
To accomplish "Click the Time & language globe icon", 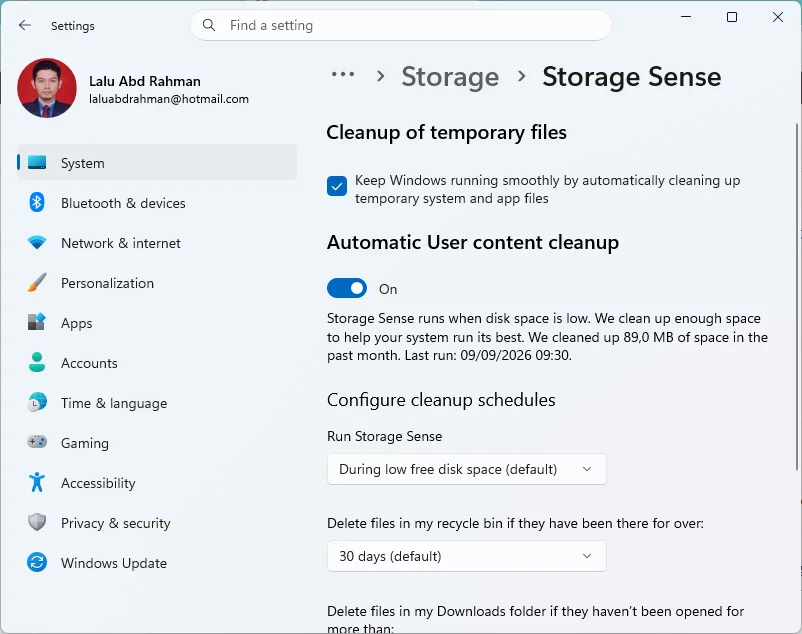I will [37, 402].
